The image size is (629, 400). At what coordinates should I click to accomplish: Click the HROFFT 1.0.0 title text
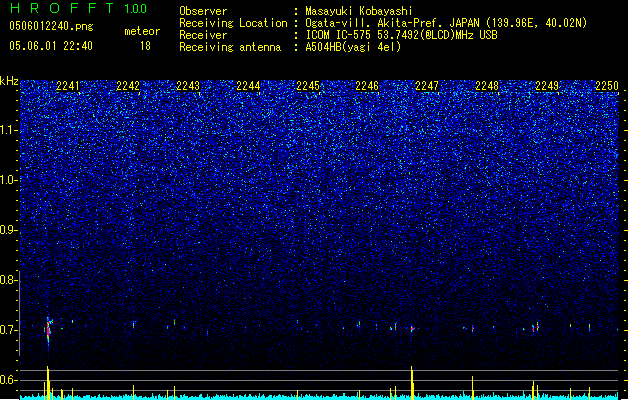(x=78, y=8)
